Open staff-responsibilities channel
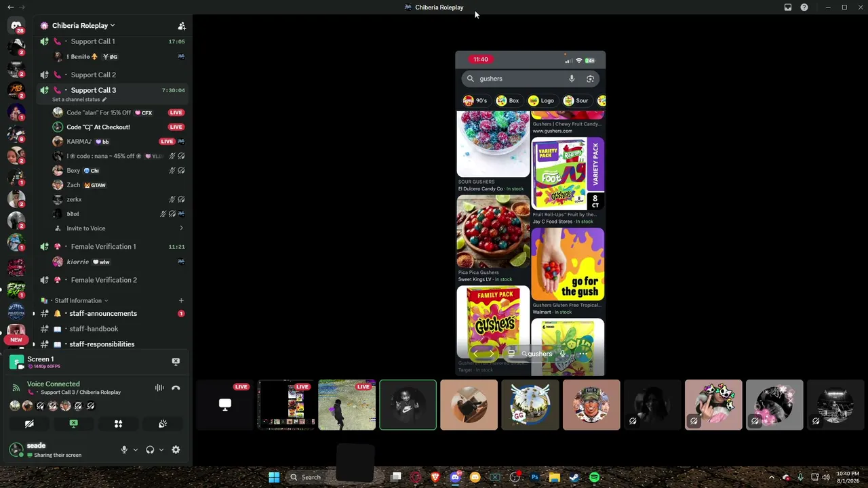 (x=112, y=344)
